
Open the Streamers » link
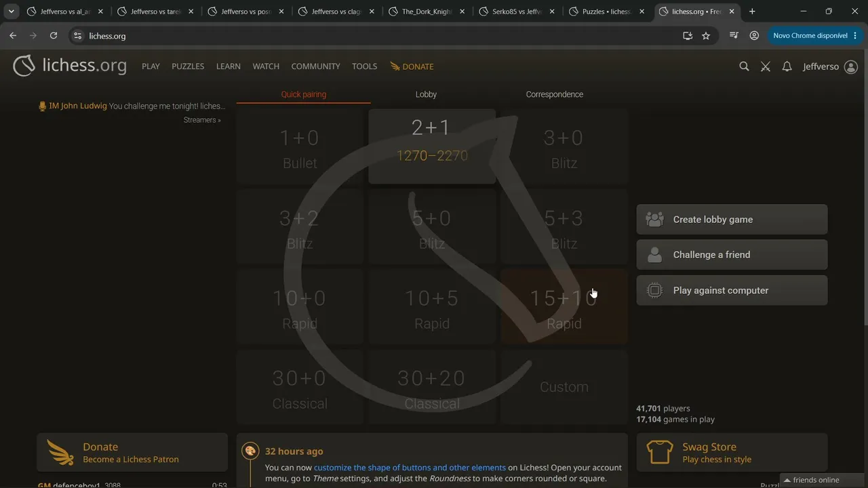tap(202, 120)
